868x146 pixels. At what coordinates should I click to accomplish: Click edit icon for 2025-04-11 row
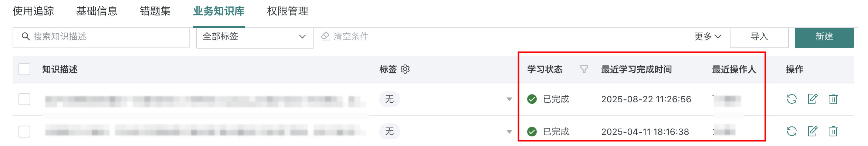[813, 131]
